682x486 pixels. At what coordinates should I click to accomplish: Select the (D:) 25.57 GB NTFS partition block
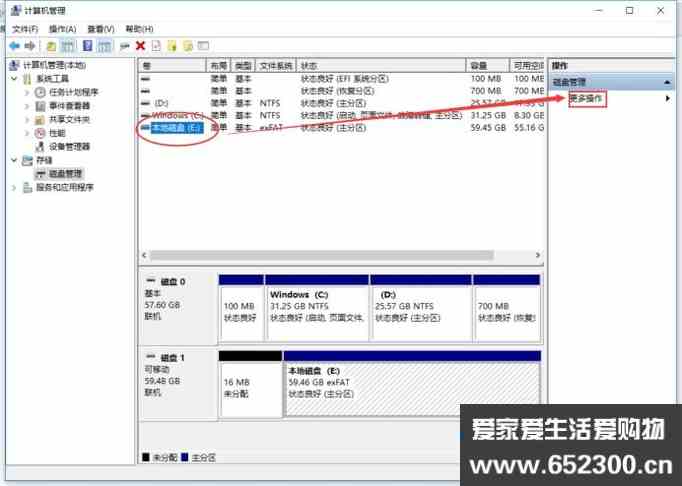[x=421, y=307]
